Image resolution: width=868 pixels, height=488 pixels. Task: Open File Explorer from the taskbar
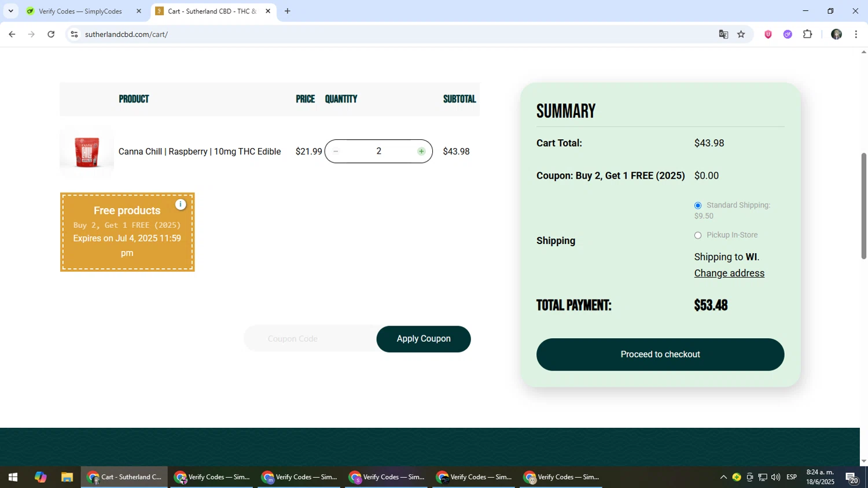click(x=67, y=478)
